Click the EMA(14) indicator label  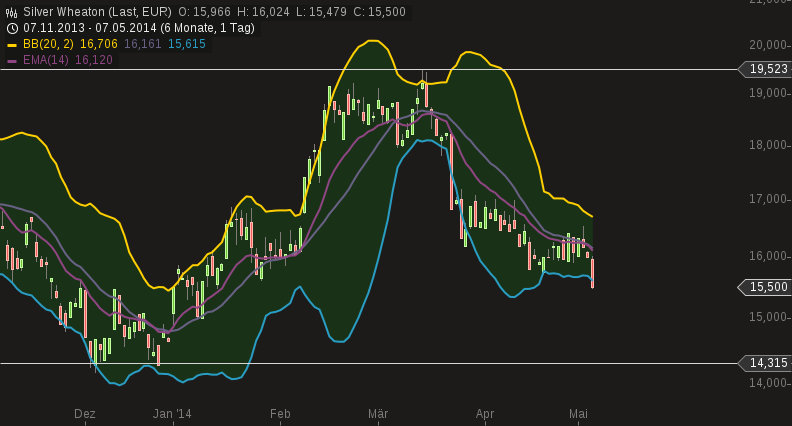pos(46,60)
